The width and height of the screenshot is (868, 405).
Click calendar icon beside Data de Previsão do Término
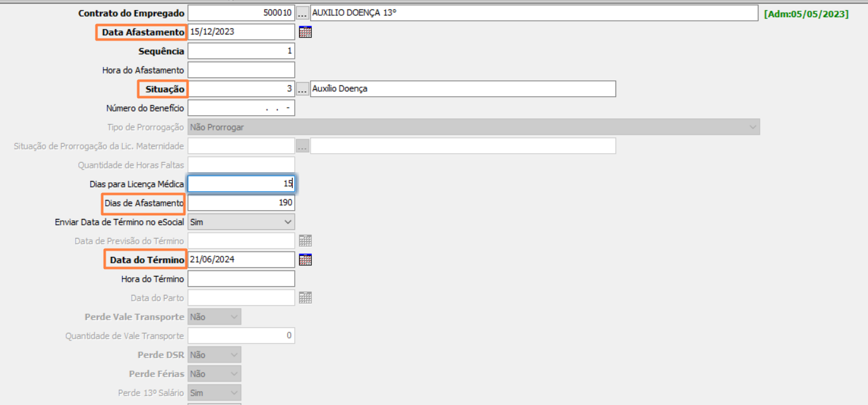click(305, 241)
